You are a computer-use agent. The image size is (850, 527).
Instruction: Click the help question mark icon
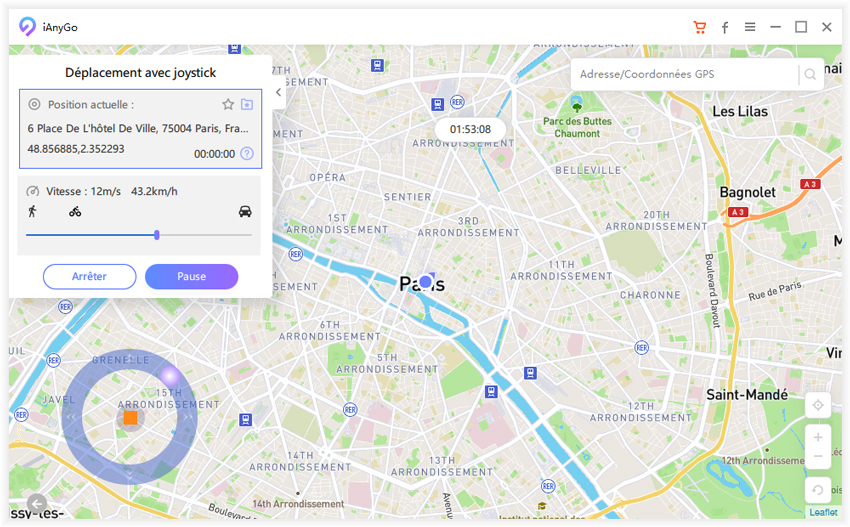point(247,153)
